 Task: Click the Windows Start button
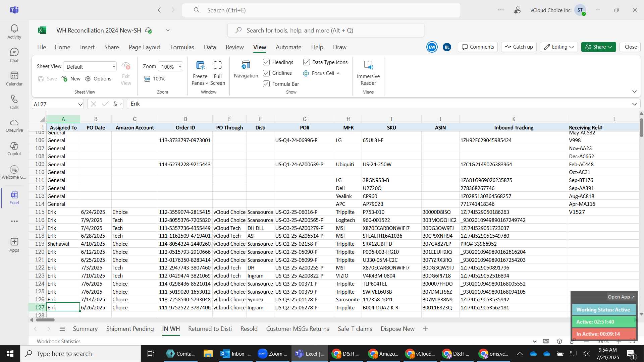pyautogui.click(x=10, y=354)
